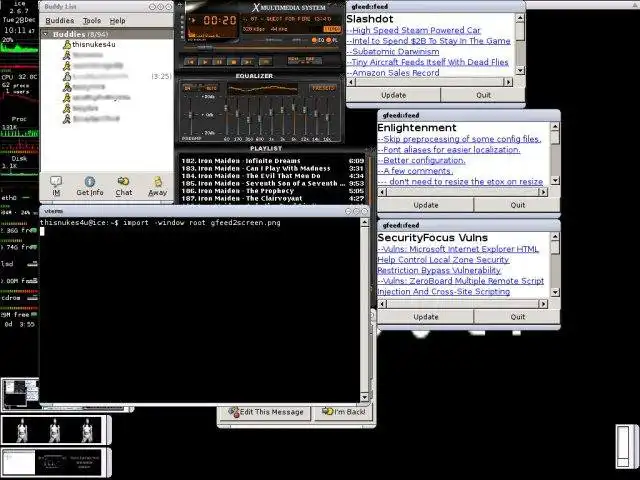Click the XMMS volume slider
Viewport: 640px width, 480px height.
tap(274, 40)
